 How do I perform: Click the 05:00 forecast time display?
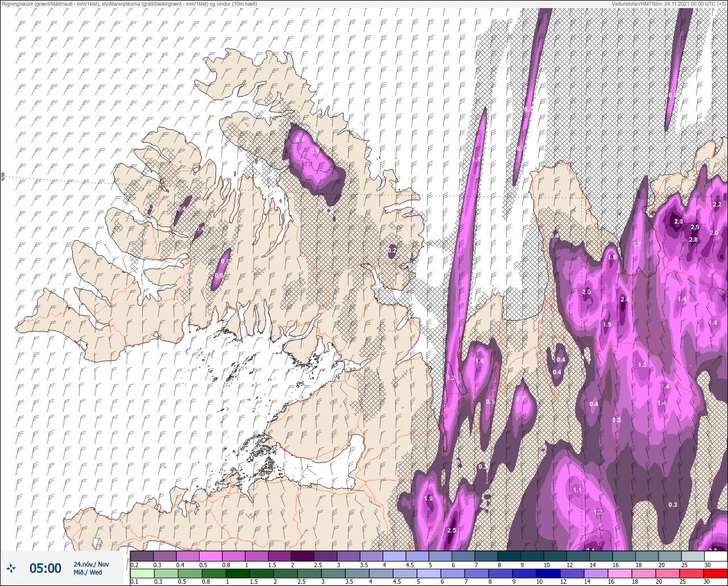pos(45,568)
